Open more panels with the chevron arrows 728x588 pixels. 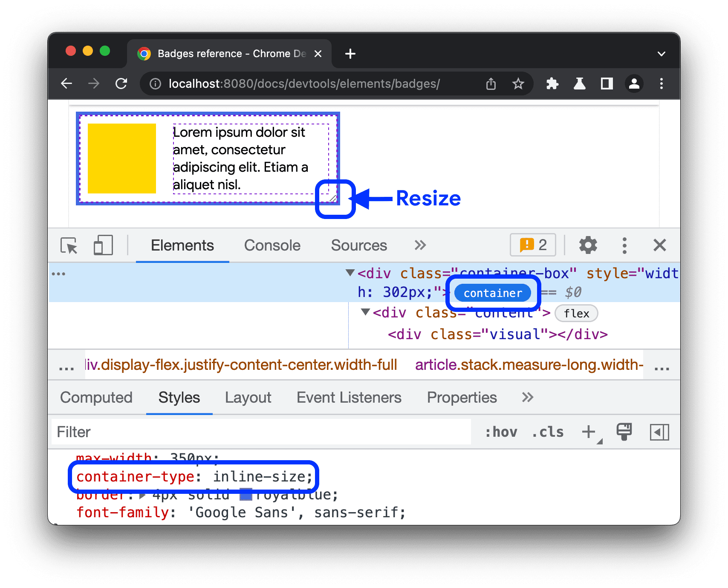420,245
